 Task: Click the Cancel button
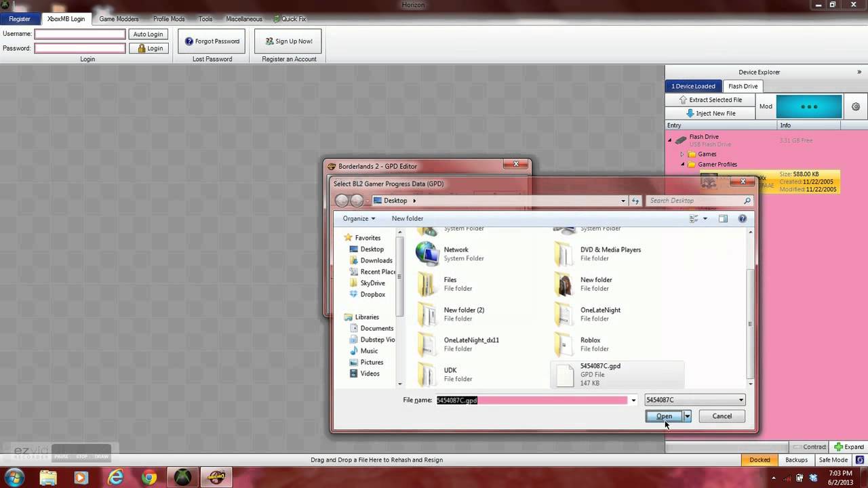(x=722, y=416)
